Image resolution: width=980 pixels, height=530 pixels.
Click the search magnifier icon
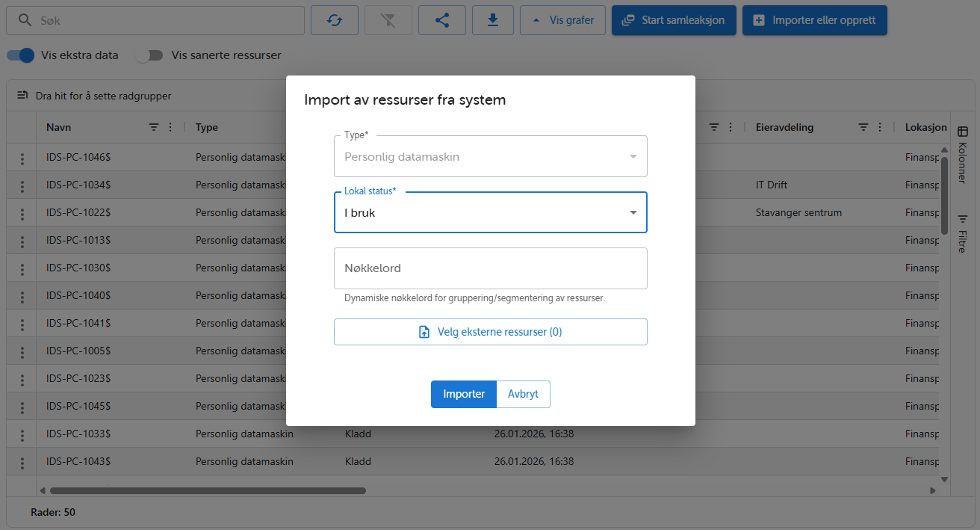point(25,20)
